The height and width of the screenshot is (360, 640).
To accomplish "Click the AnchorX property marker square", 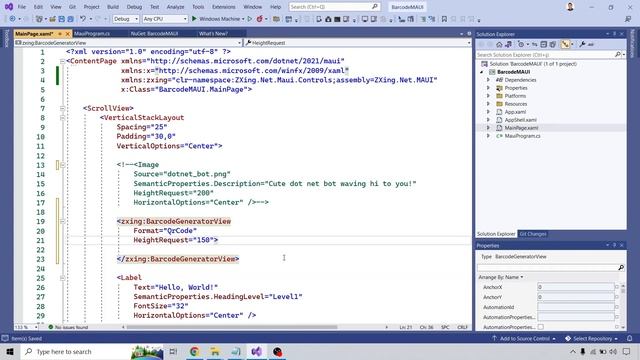I will 617,287.
